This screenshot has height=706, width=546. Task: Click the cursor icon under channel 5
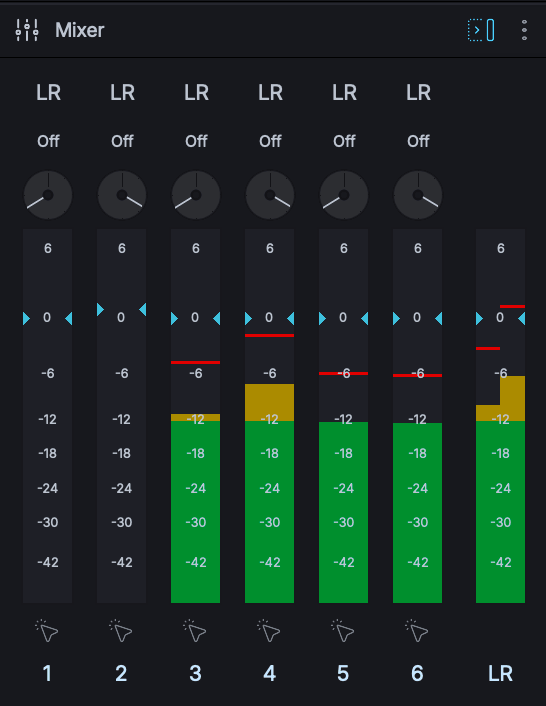343,630
